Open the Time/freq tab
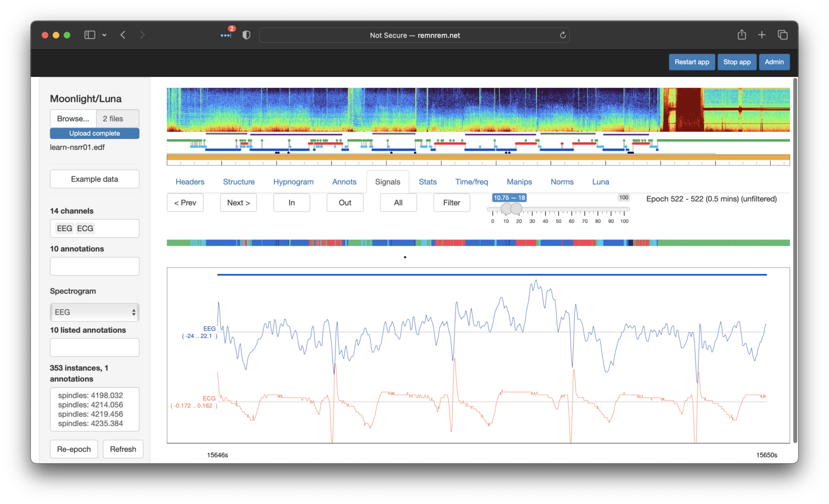 (471, 182)
